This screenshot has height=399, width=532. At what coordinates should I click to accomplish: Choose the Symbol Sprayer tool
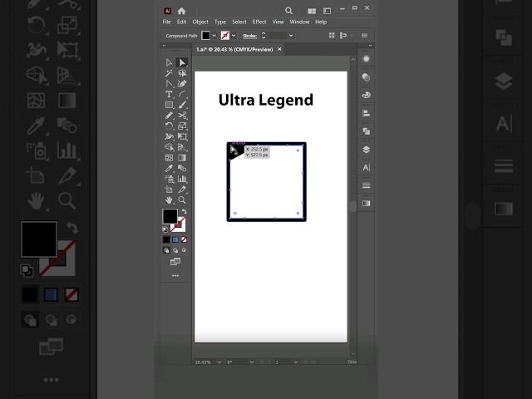(x=169, y=179)
